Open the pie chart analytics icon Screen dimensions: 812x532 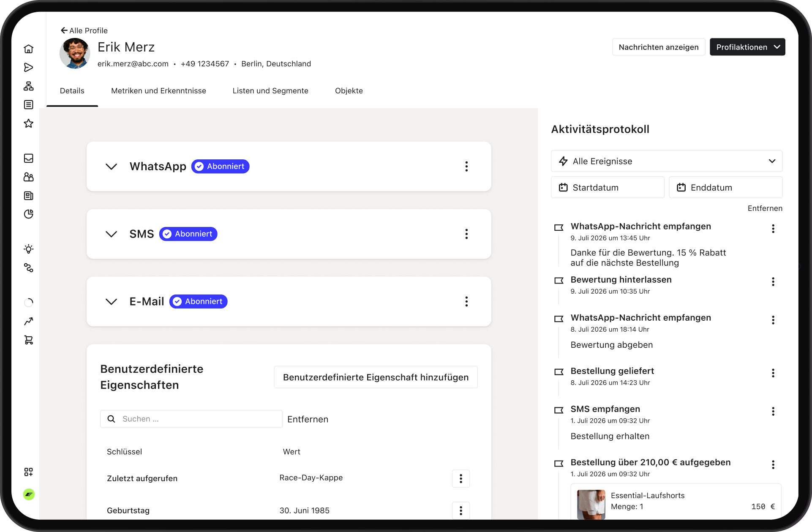[x=28, y=214]
